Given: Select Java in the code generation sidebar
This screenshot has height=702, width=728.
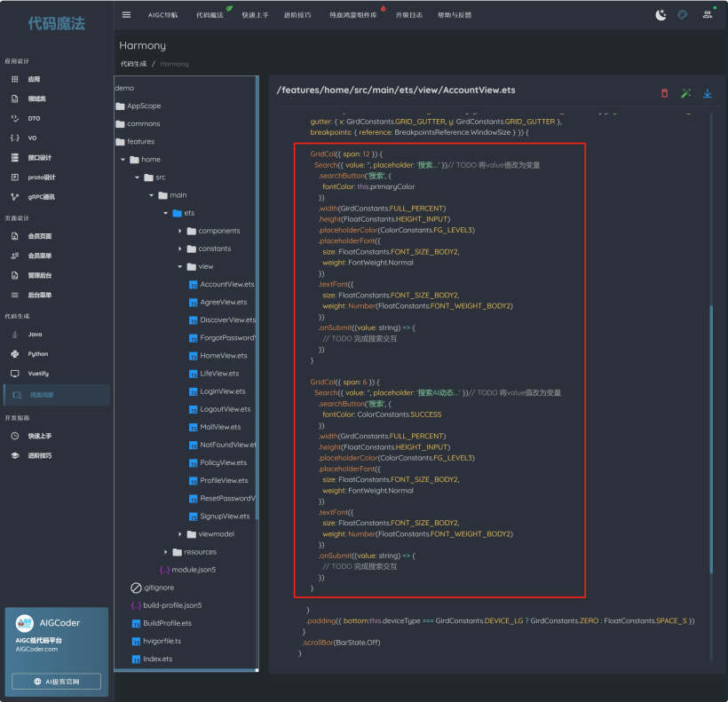Looking at the screenshot, I should pos(35,335).
